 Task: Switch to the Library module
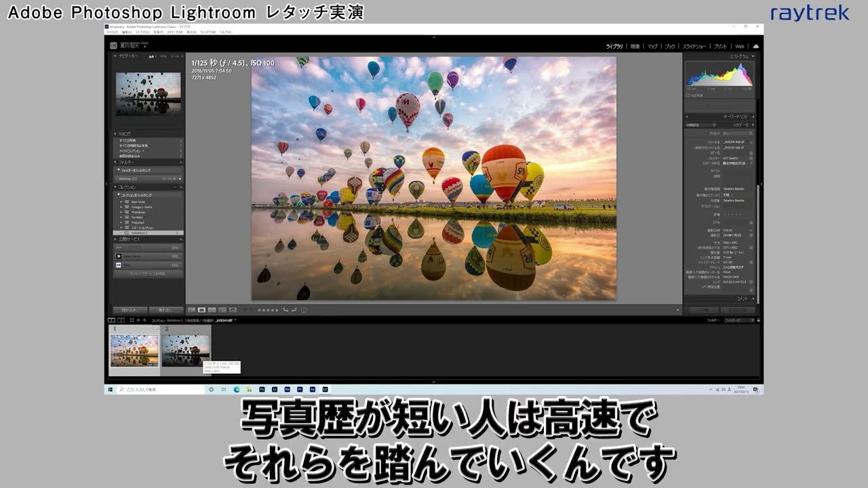click(x=614, y=46)
